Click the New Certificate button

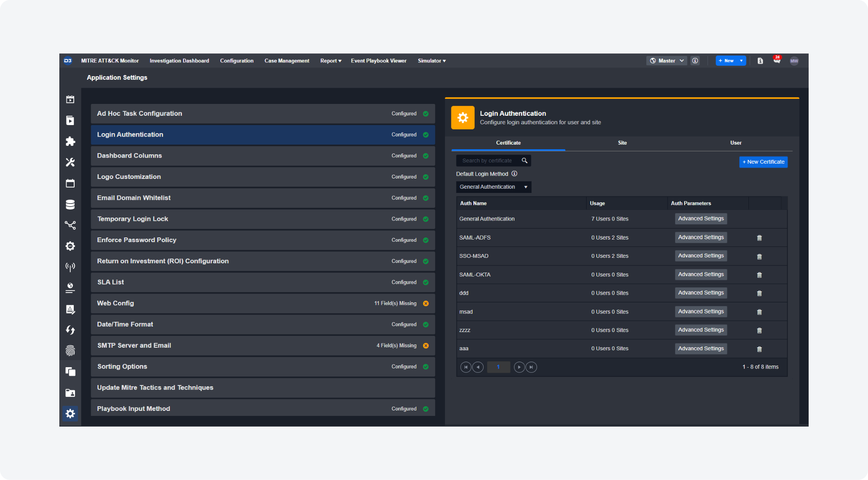point(763,162)
